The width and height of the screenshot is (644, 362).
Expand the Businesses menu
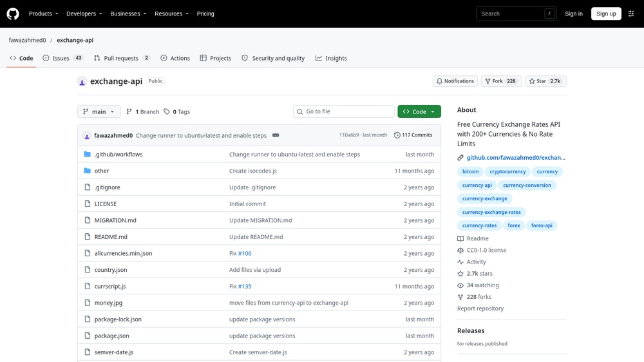(x=128, y=14)
